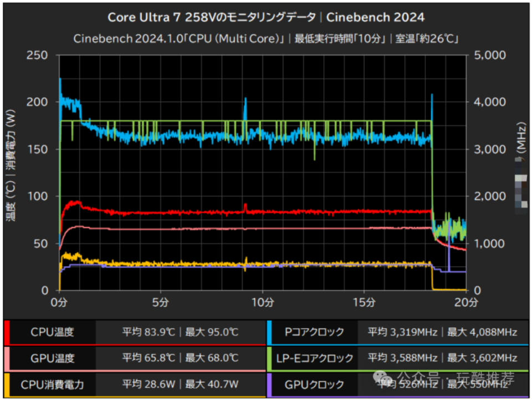Click the '最大 4,088MHz' P-core clock value

[482, 332]
